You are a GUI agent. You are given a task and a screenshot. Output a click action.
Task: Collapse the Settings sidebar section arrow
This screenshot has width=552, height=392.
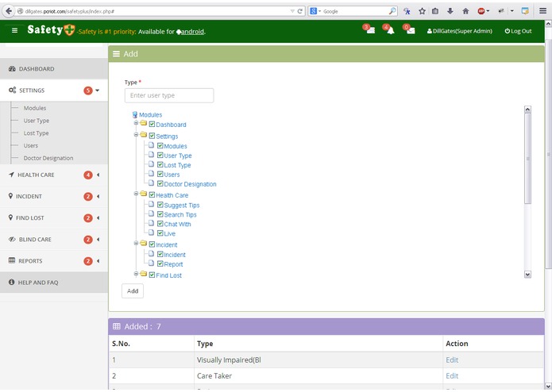pos(98,90)
